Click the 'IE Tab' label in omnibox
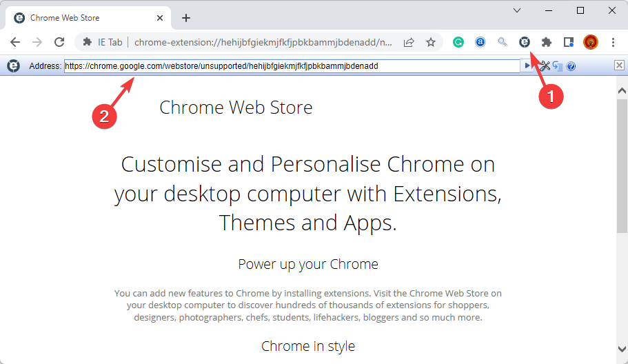628x364 pixels. click(x=110, y=42)
